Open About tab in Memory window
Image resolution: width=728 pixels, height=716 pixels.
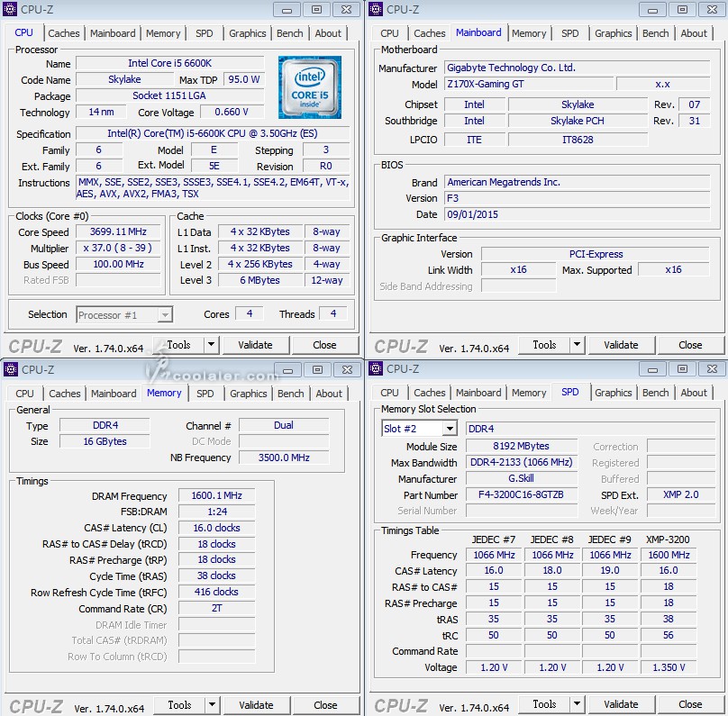329,394
